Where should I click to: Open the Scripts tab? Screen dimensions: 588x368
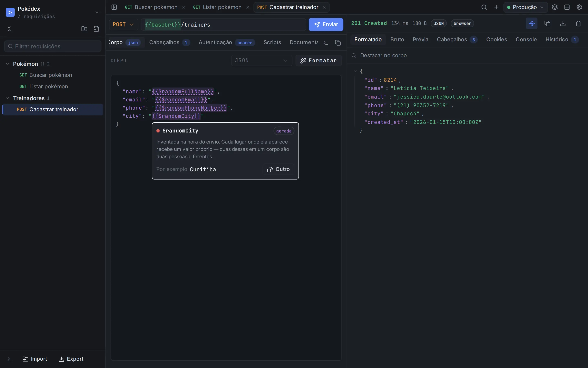pos(272,42)
